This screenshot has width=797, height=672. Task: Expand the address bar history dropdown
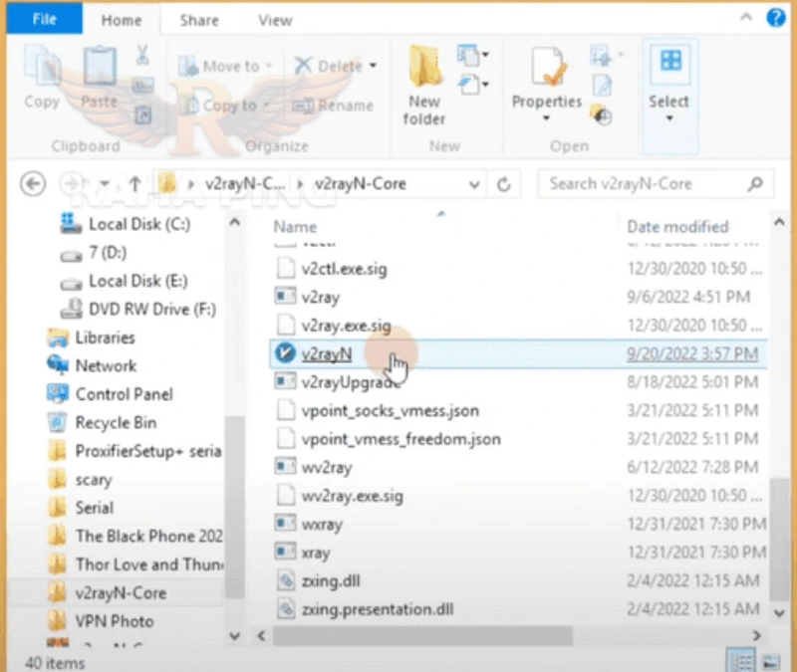coord(475,184)
